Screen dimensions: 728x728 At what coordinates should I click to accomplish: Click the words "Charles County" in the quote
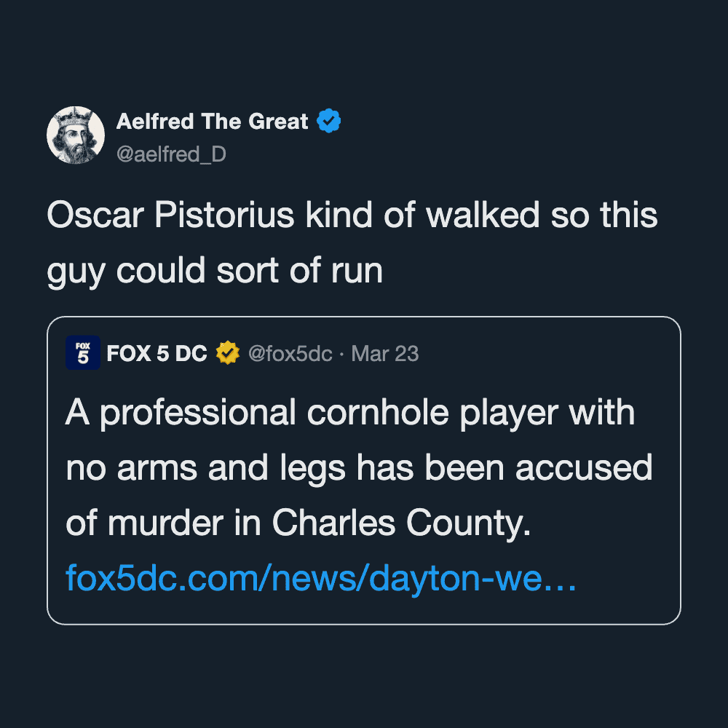pyautogui.click(x=398, y=523)
